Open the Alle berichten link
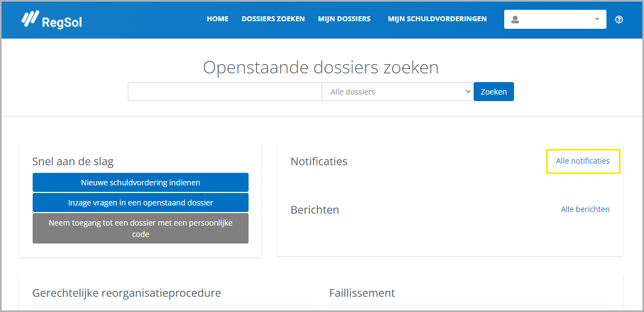 click(585, 209)
